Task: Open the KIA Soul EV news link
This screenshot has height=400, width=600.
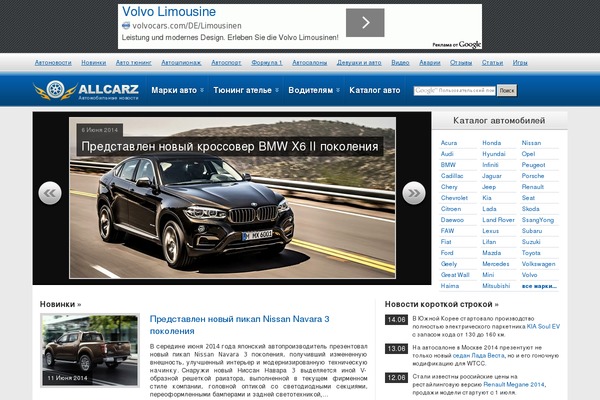Action: click(543, 327)
